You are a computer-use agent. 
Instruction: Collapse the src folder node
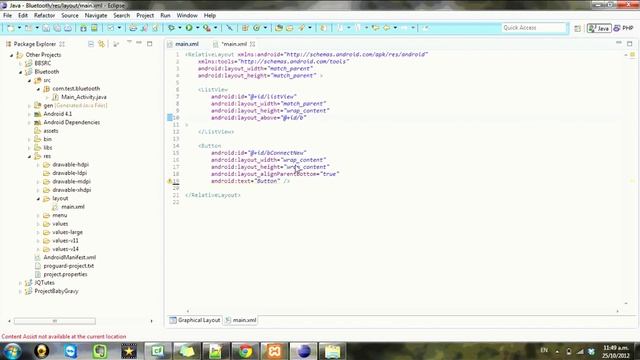(29, 80)
